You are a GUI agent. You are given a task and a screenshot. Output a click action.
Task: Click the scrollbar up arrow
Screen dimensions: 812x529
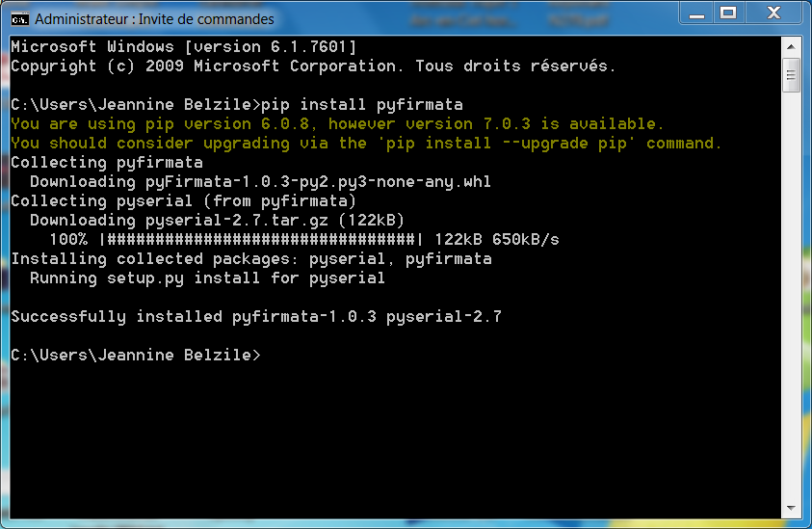pyautogui.click(x=791, y=46)
